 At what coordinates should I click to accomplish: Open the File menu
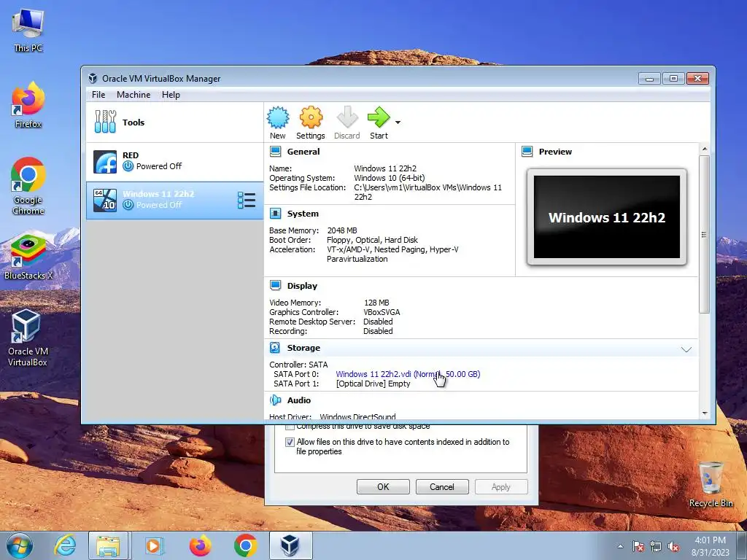(98, 95)
